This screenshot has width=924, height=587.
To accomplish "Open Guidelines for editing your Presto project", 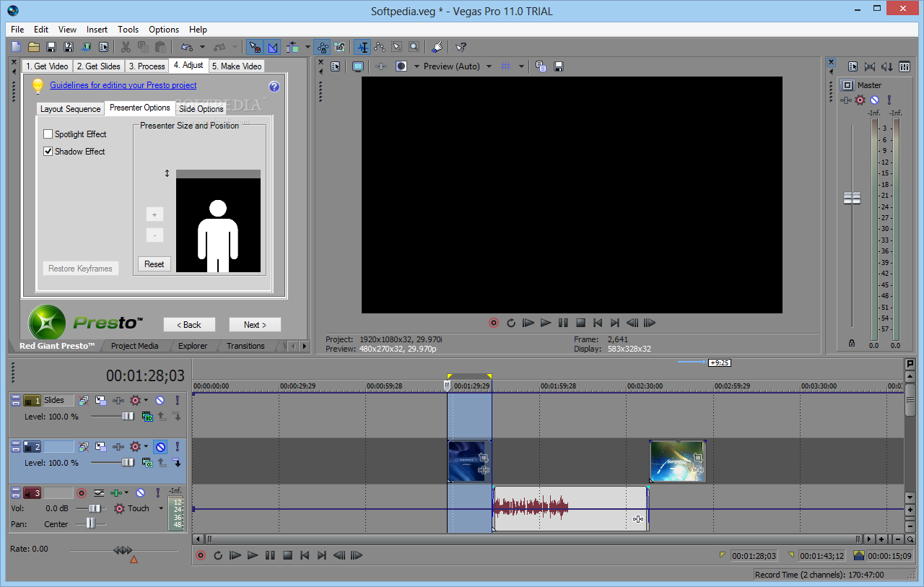I will pyautogui.click(x=123, y=85).
